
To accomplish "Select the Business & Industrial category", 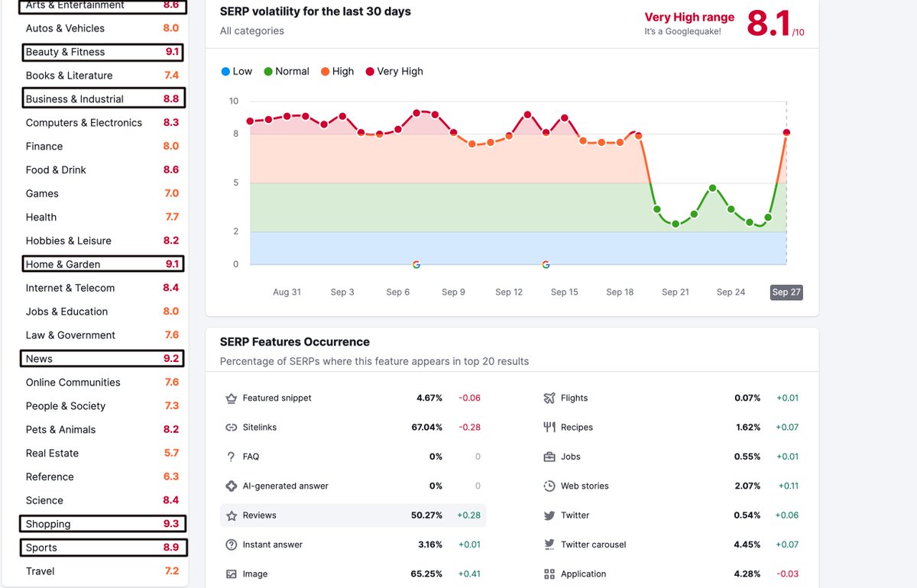I will click(104, 99).
